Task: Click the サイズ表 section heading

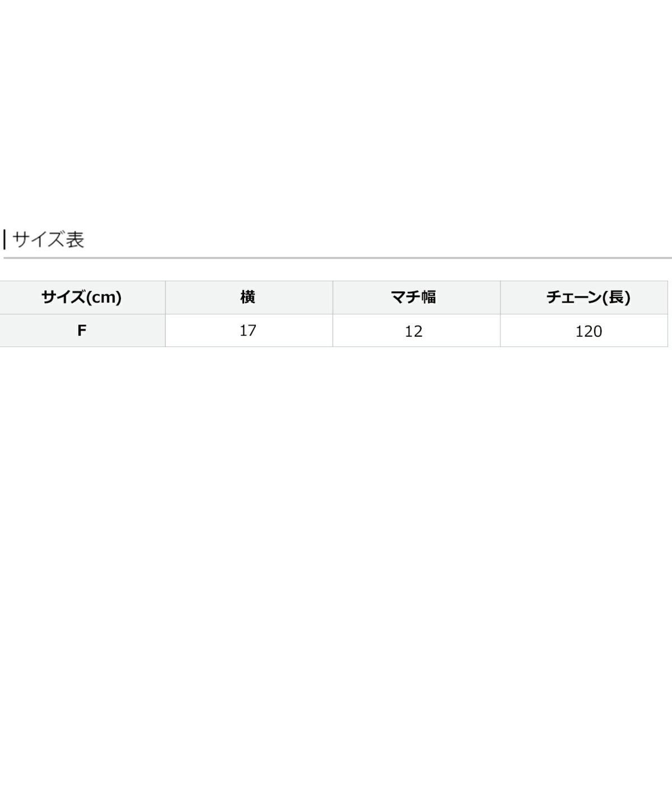Action: click(x=48, y=239)
